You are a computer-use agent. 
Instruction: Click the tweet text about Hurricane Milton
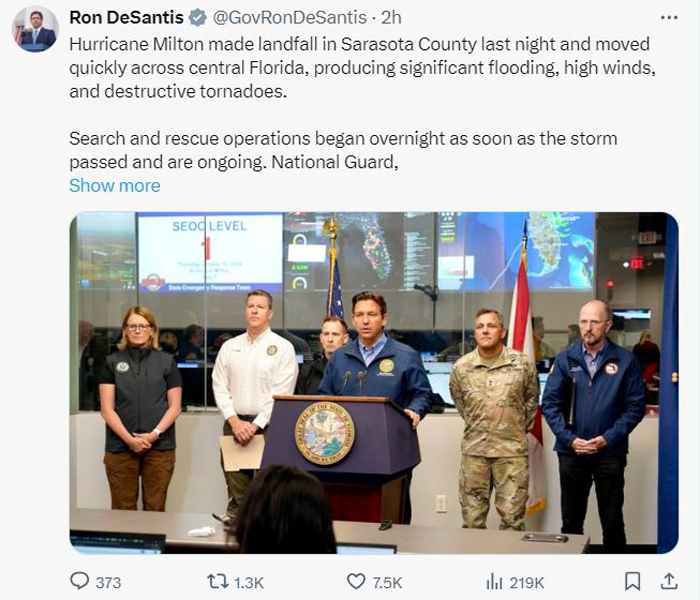[x=362, y=68]
